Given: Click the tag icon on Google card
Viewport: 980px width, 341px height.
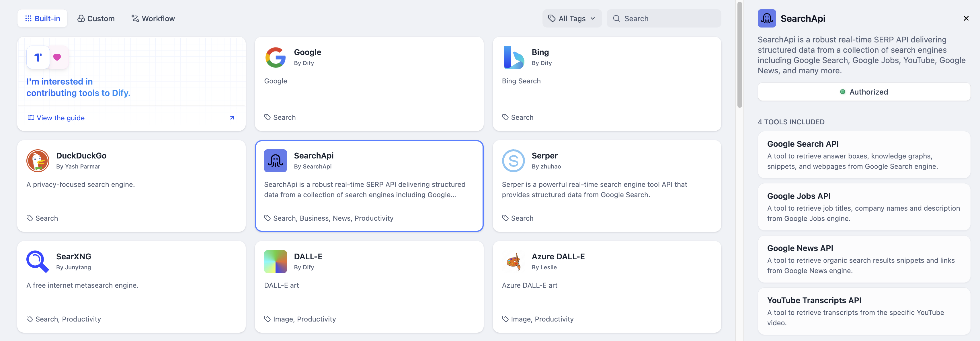Looking at the screenshot, I should tap(268, 117).
